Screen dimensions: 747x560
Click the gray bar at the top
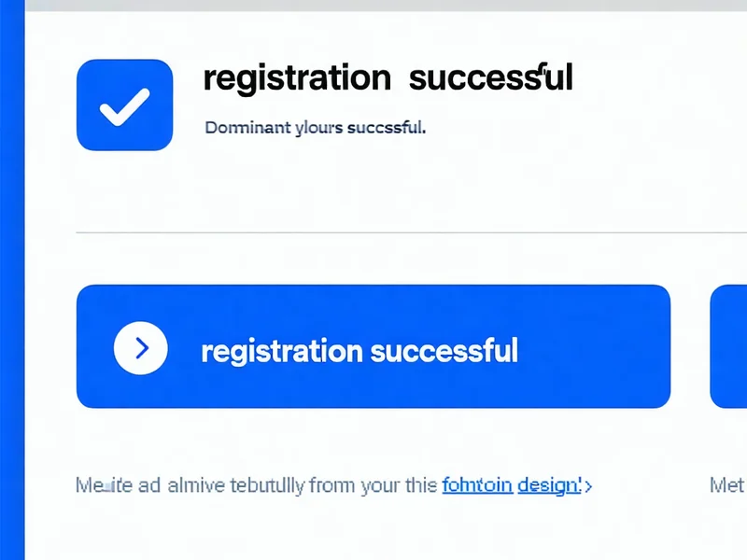[373, 6]
